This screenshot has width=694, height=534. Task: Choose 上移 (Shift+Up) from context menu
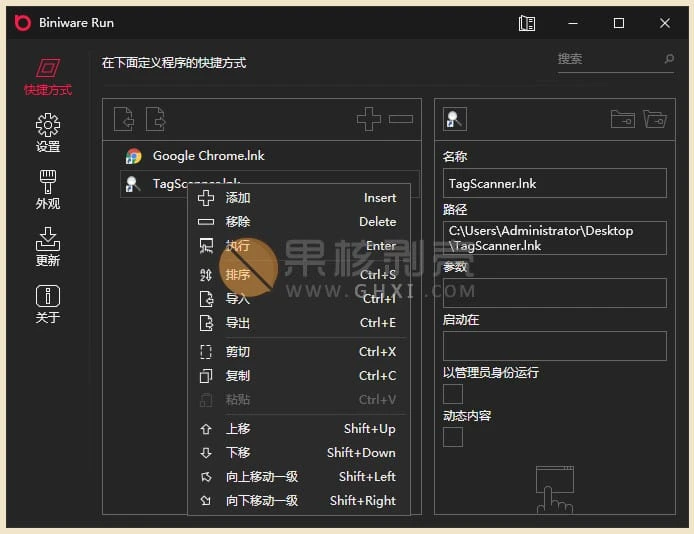click(299, 429)
